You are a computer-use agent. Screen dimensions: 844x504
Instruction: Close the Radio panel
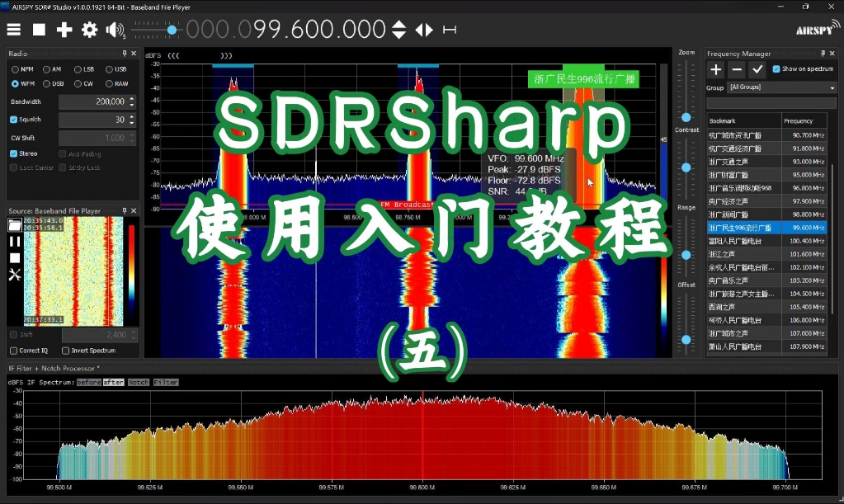tap(134, 54)
